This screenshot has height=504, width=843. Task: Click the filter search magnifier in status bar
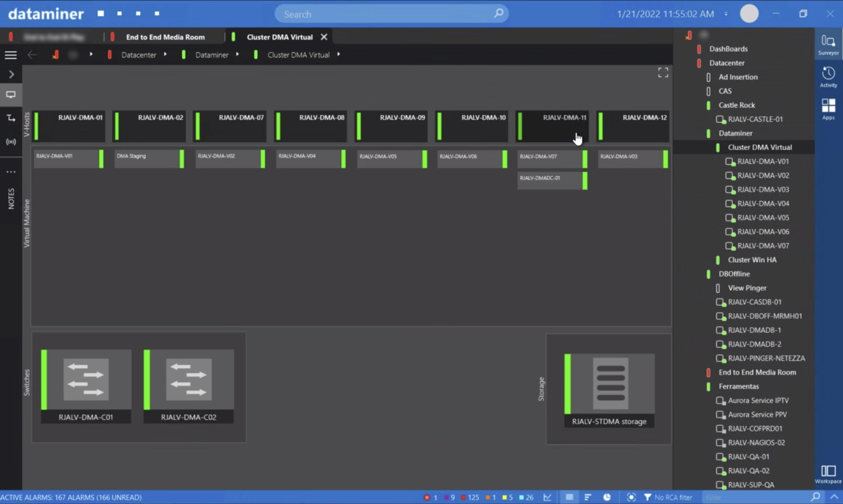pyautogui.click(x=815, y=497)
